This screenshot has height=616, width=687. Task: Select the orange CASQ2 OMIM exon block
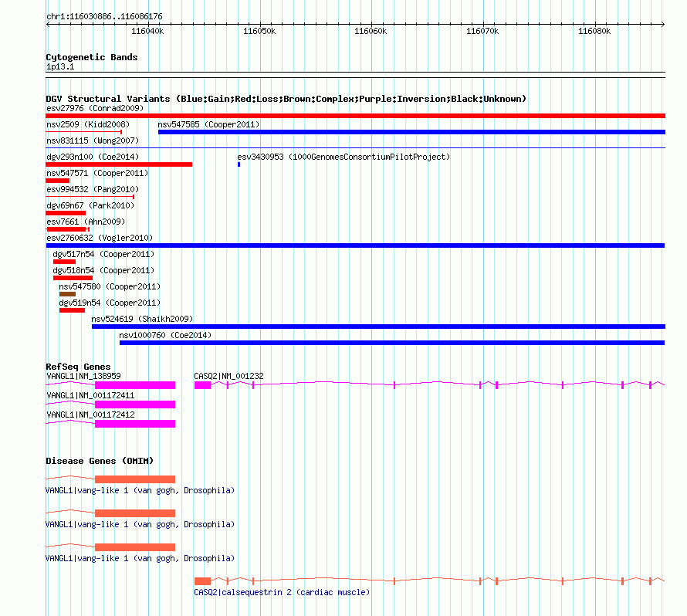[x=202, y=581]
